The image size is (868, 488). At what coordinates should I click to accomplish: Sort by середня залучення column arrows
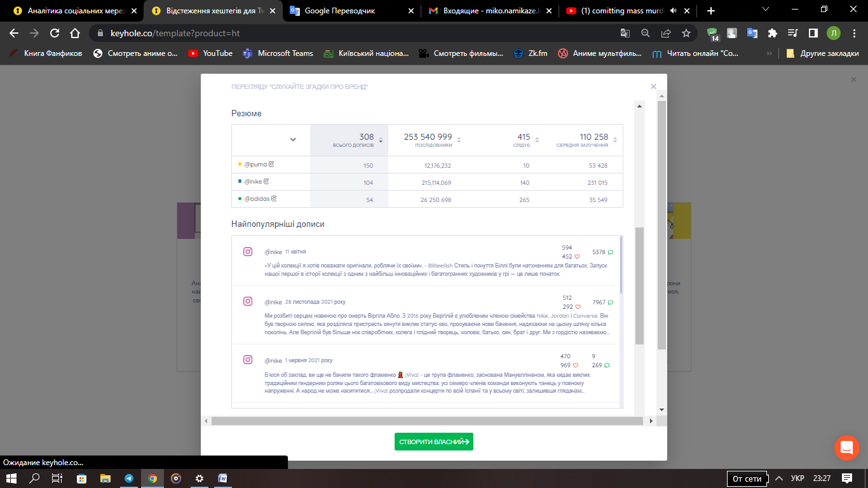pyautogui.click(x=615, y=140)
